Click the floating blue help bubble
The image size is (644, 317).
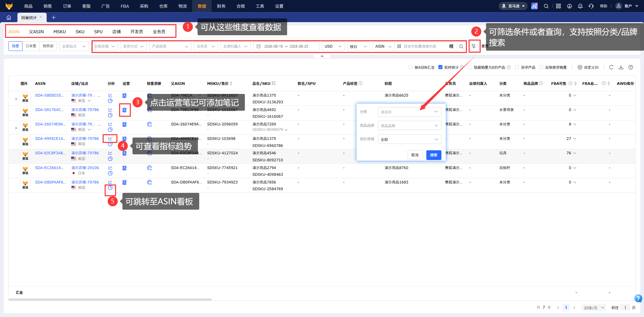coord(638,298)
